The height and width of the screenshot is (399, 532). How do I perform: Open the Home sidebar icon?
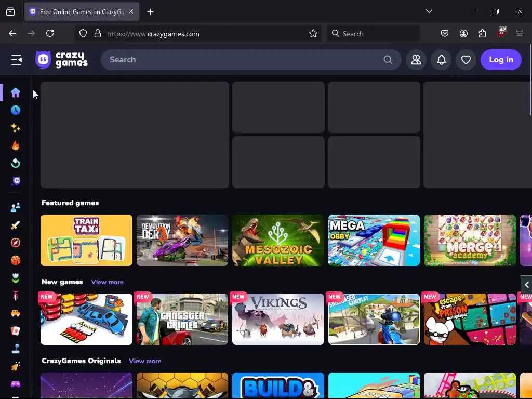point(15,92)
